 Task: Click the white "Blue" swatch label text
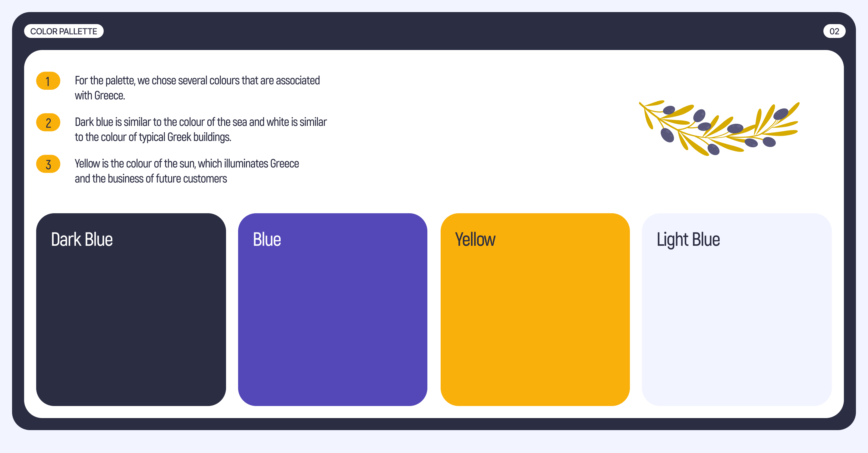[x=267, y=239]
